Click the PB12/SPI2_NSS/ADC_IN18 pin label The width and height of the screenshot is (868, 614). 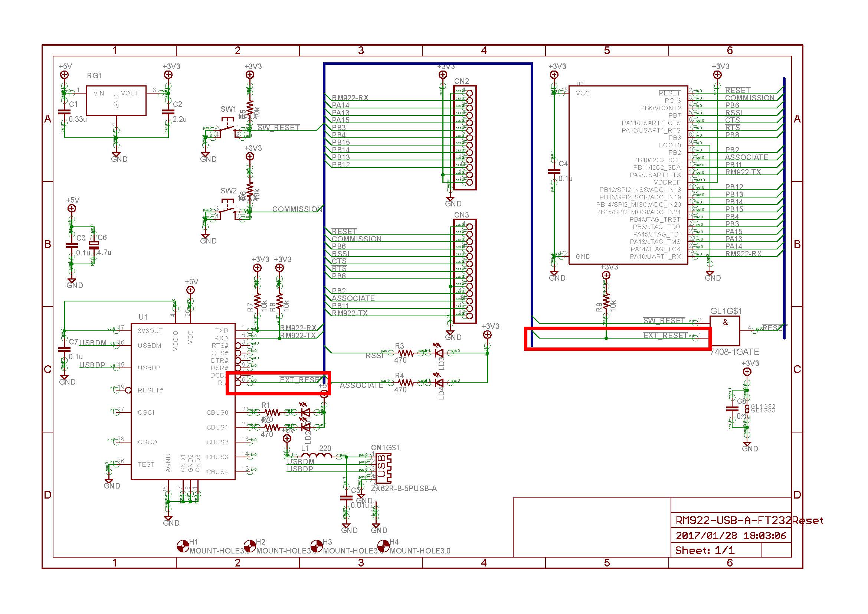[x=640, y=190]
